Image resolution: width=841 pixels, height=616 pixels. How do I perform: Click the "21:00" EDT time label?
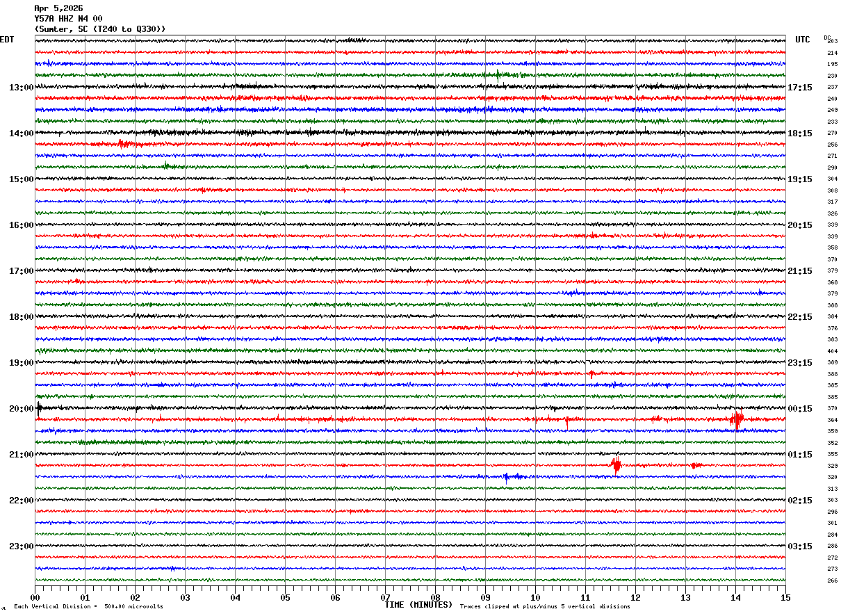[x=21, y=455]
